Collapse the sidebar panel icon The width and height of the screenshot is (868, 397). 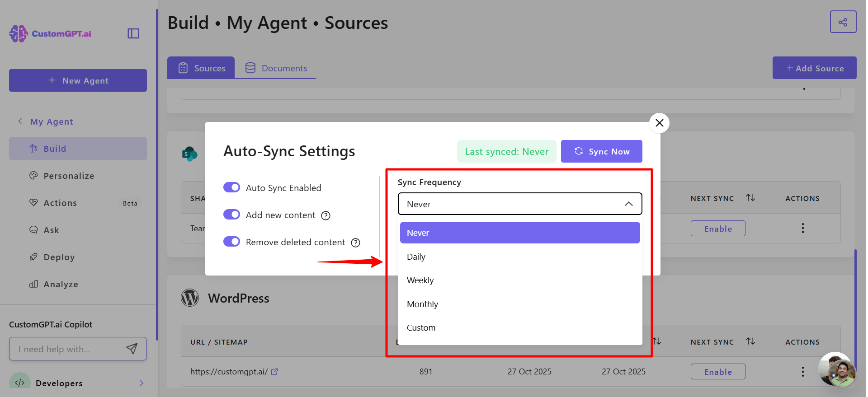[133, 33]
